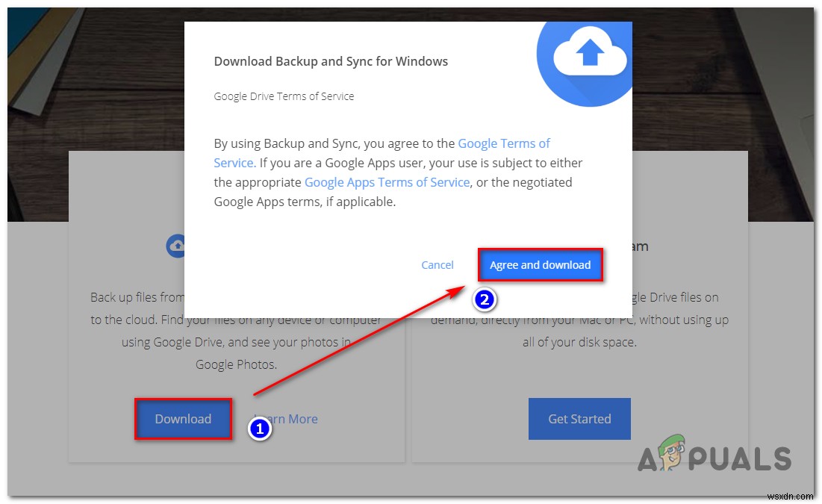
Task: Cancel the Backup and Sync download dialog
Action: [438, 264]
